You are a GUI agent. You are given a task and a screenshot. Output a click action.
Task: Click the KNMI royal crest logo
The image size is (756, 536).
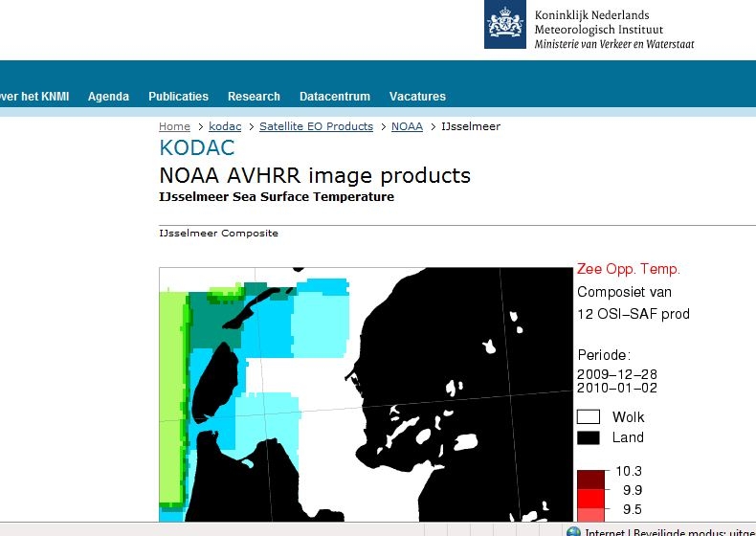click(505, 24)
